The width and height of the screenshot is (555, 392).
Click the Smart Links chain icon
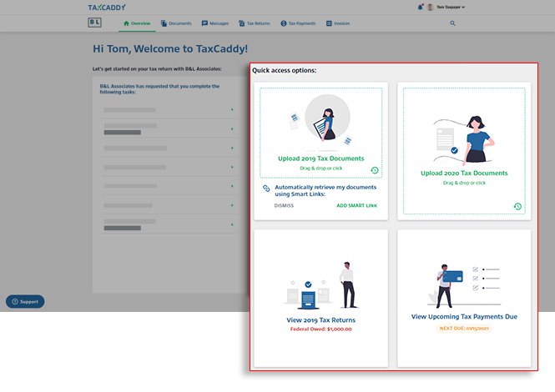266,188
